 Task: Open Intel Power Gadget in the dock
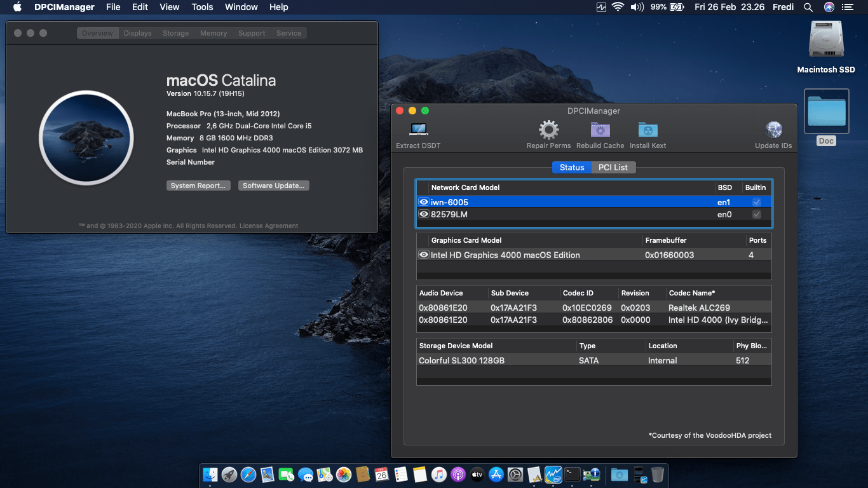[553, 474]
